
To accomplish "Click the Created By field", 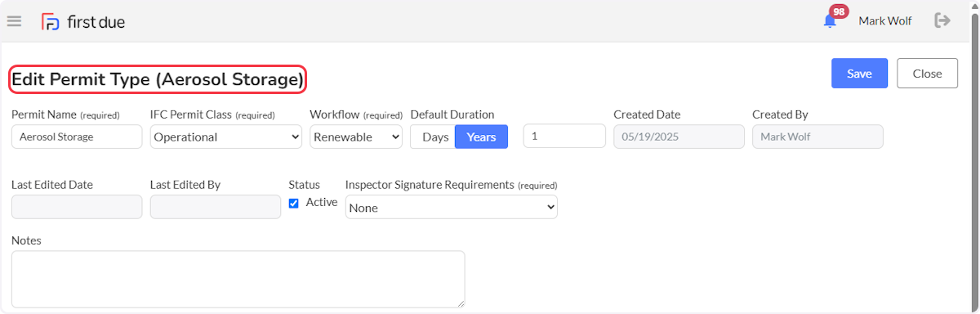I will point(817,137).
